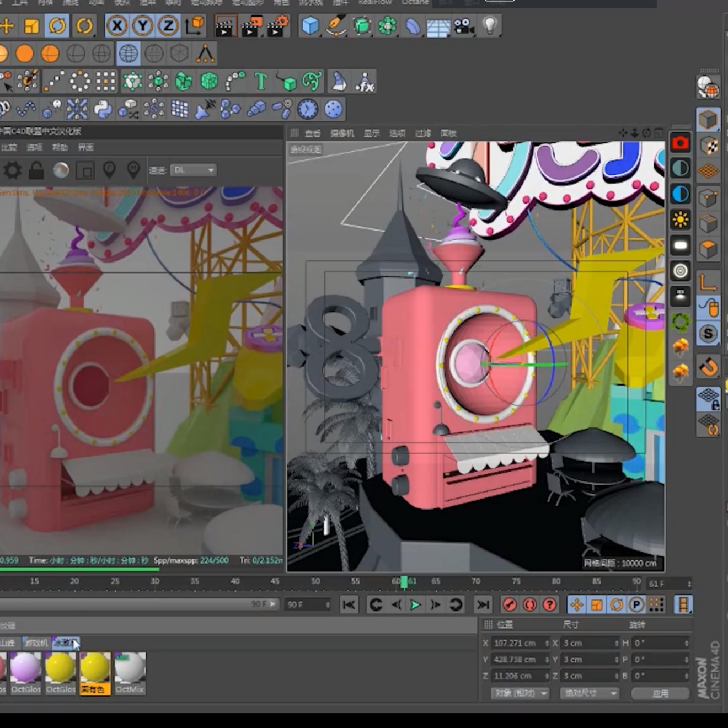Click the timeline playhead at frame 61
This screenshot has width=728, height=728.
point(404,582)
